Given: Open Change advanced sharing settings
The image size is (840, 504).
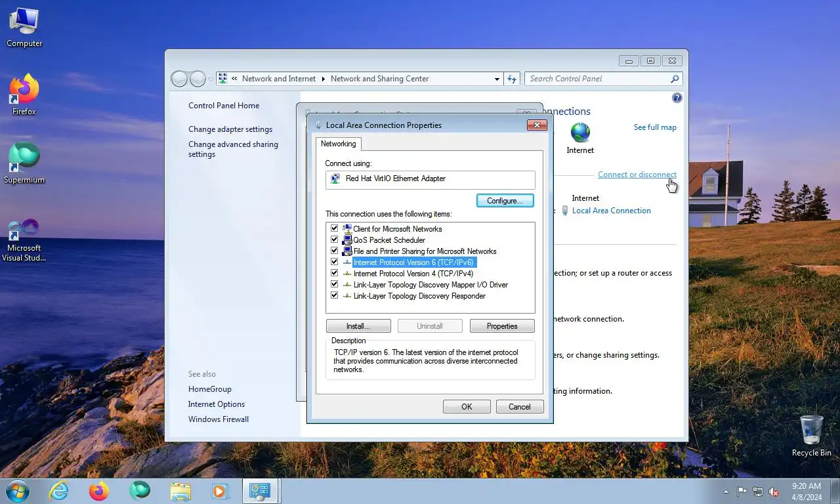Looking at the screenshot, I should click(233, 149).
